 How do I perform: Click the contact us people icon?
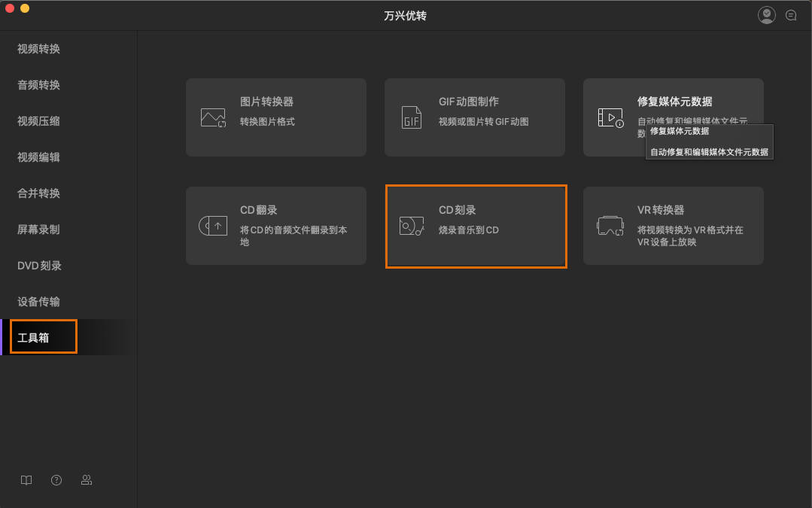click(x=87, y=479)
